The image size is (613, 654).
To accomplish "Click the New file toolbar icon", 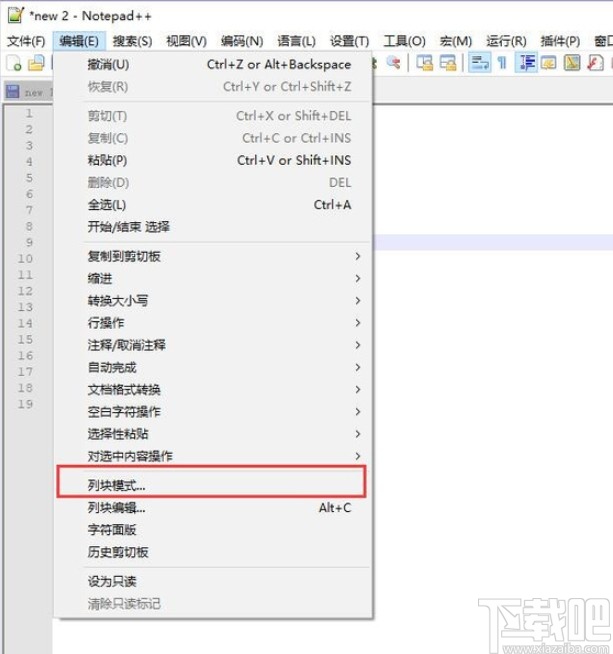I will coord(14,63).
